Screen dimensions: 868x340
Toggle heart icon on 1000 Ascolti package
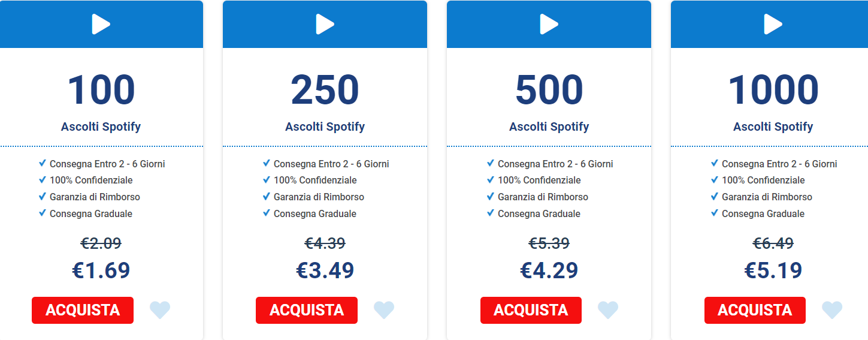pos(832,310)
